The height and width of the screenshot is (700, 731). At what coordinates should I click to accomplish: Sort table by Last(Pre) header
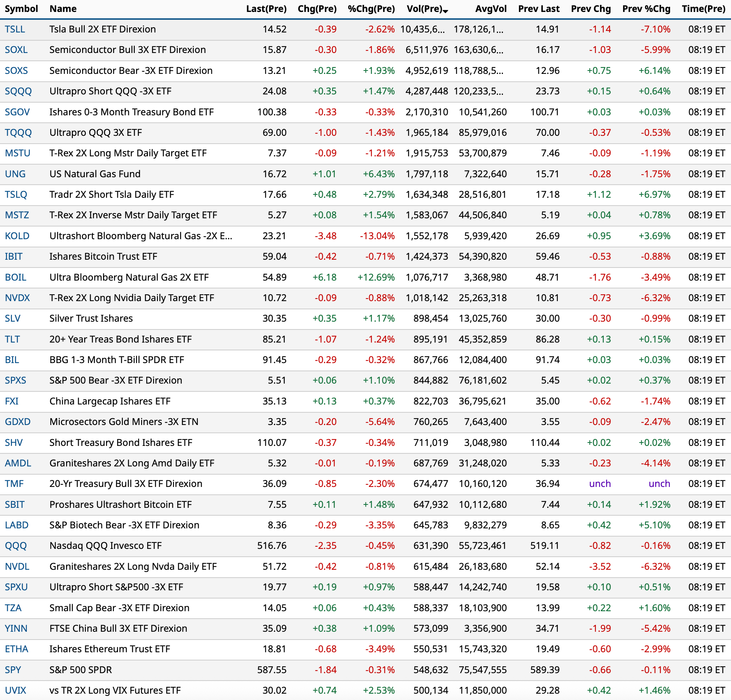(266, 9)
